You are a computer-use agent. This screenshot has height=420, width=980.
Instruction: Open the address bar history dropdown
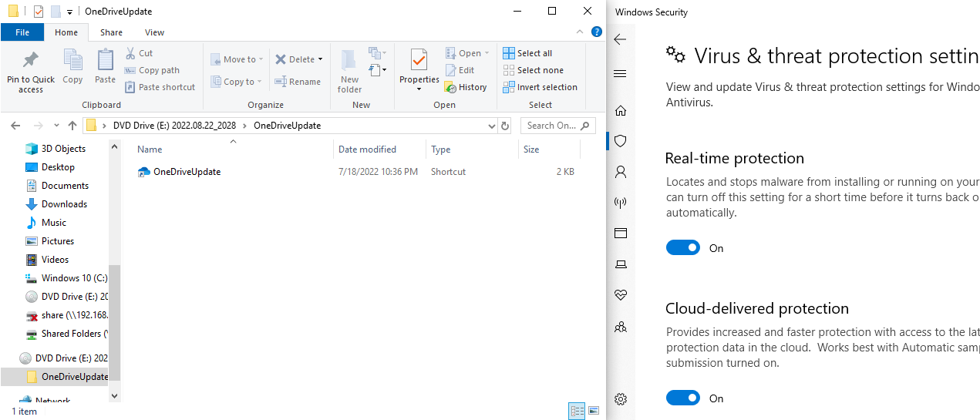[491, 126]
